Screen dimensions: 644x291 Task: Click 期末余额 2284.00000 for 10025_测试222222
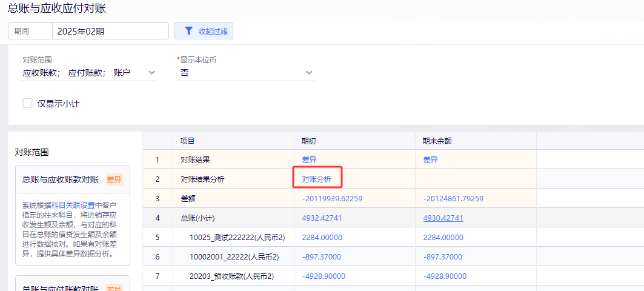tap(443, 237)
